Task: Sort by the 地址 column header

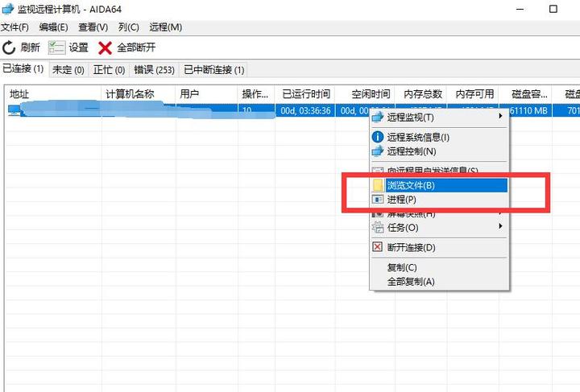Action: point(53,94)
